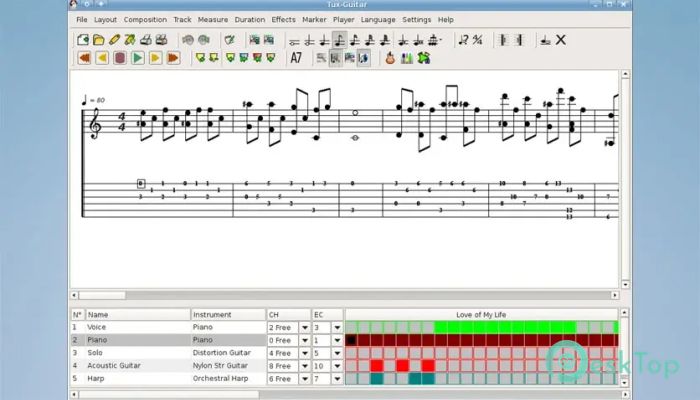Insert an open repeat bar
The image size is (700, 400).
point(504,40)
